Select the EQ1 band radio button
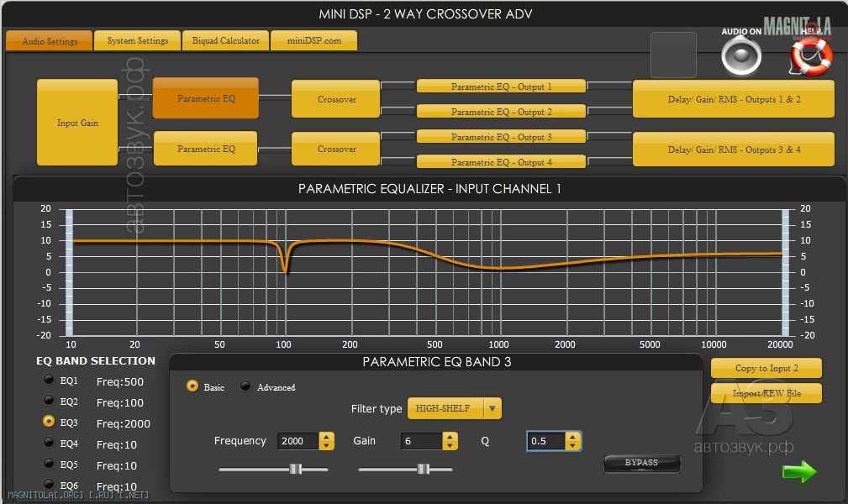This screenshot has height=504, width=848. coord(49,379)
